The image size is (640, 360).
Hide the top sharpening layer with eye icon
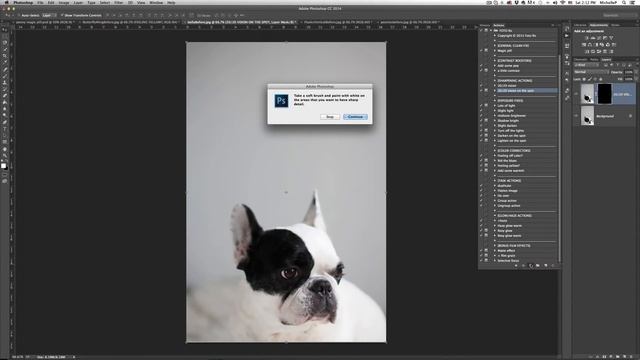(576, 94)
